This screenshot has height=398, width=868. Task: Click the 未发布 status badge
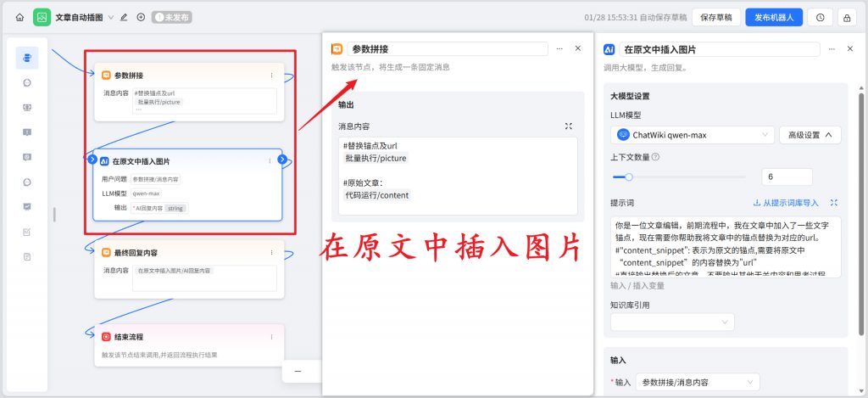tap(171, 17)
